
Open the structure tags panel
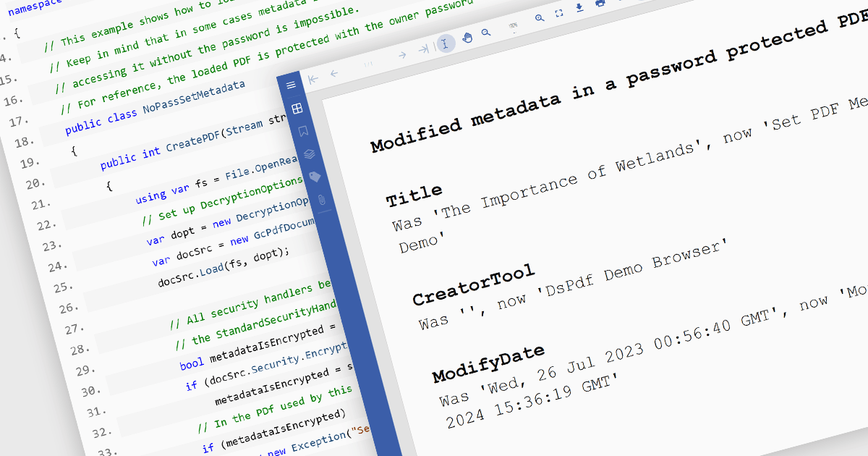(315, 177)
